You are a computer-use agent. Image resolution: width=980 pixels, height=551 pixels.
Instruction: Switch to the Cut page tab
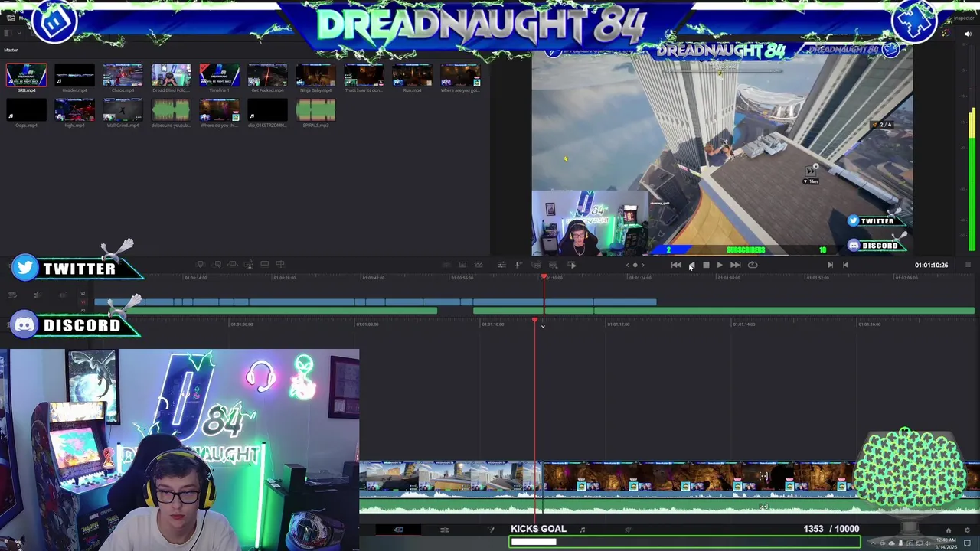pyautogui.click(x=398, y=529)
